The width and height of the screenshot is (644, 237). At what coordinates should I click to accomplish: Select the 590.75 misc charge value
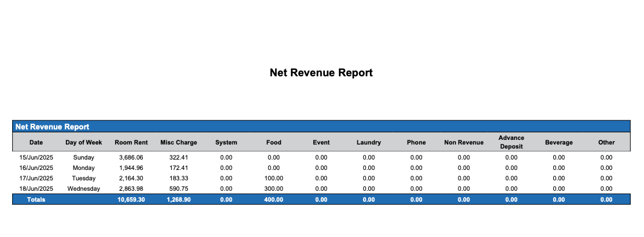pyautogui.click(x=179, y=188)
